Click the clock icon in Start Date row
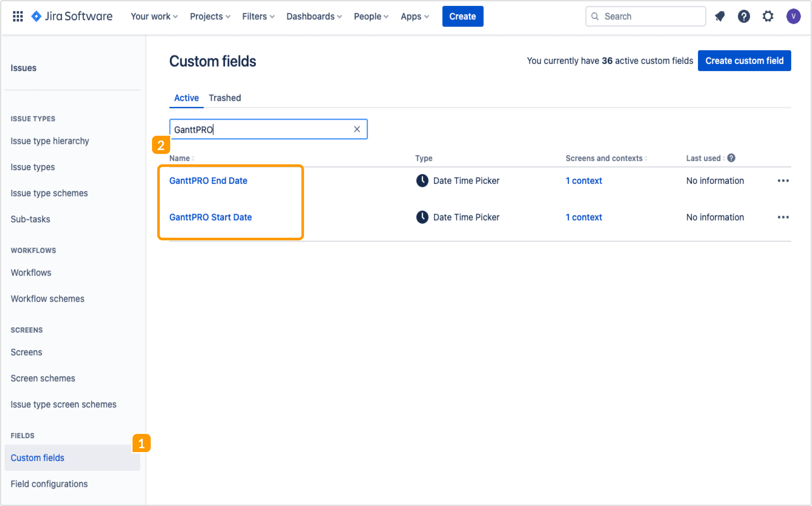This screenshot has height=506, width=812. coord(422,217)
